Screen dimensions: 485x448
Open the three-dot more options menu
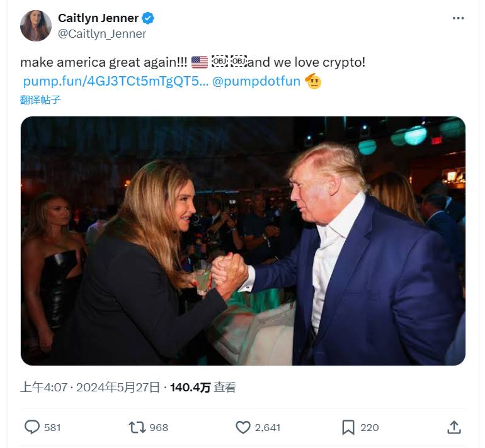click(x=458, y=18)
